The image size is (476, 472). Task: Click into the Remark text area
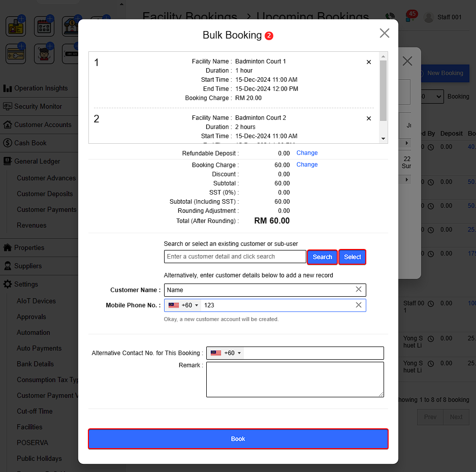[x=295, y=379]
